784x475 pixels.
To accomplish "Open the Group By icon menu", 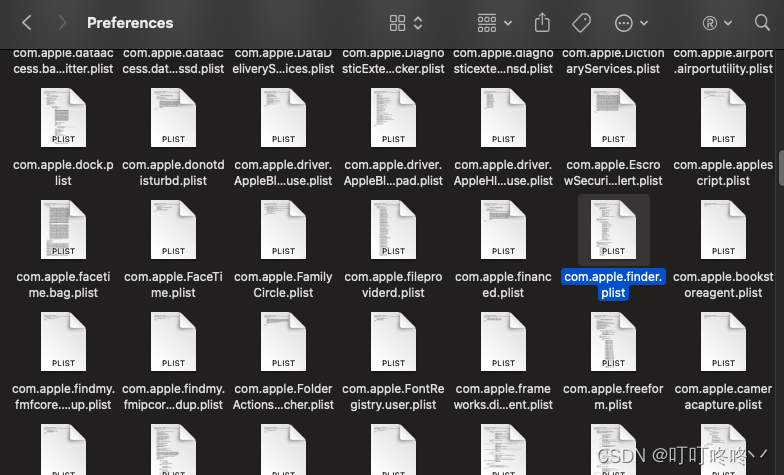I will (486, 23).
